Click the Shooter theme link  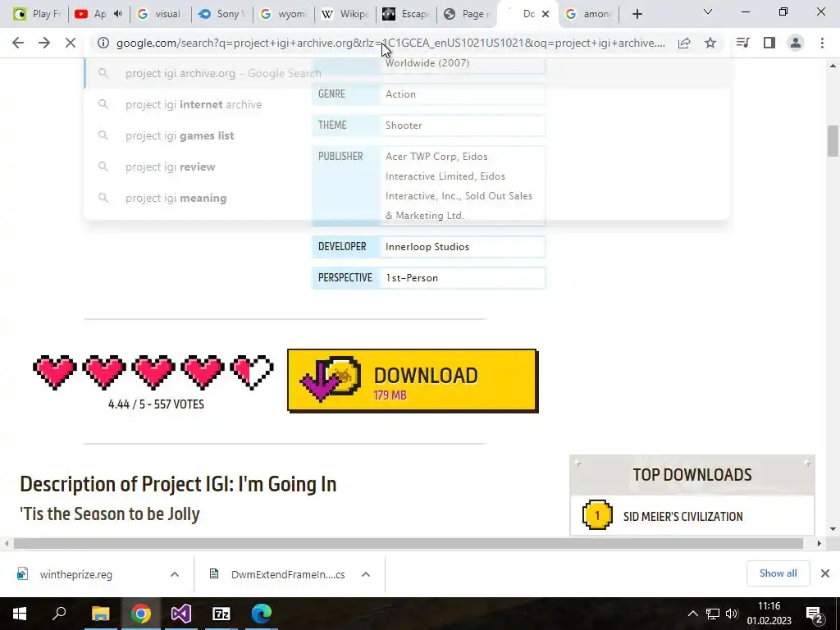tap(404, 126)
